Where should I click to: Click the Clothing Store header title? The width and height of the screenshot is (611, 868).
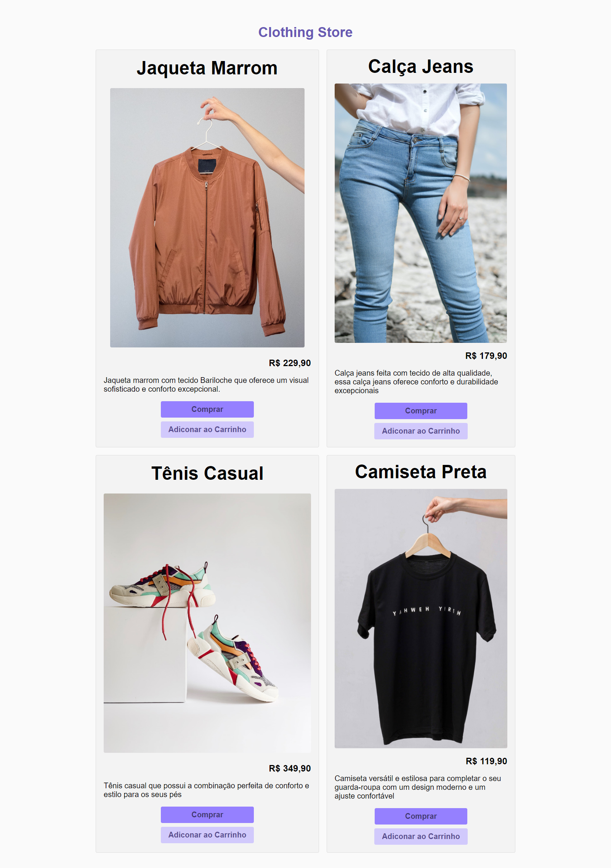pyautogui.click(x=305, y=32)
